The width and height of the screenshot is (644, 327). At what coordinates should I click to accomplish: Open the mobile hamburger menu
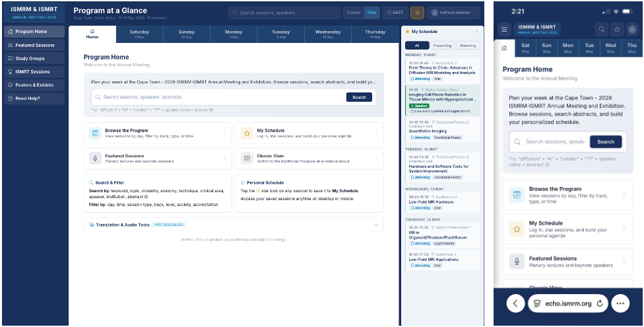[505, 29]
